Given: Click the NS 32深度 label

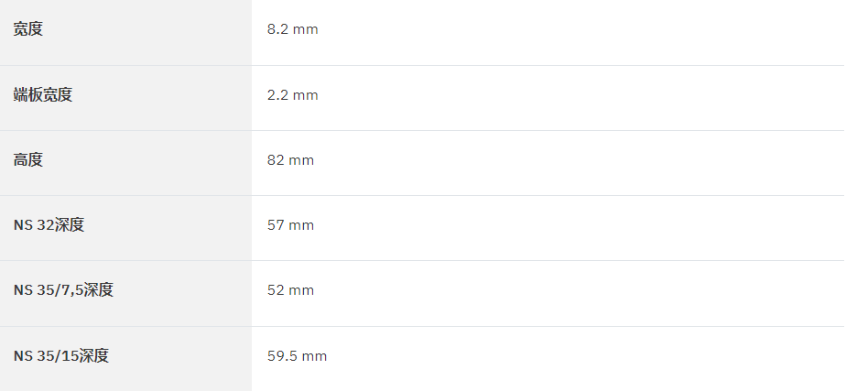Looking at the screenshot, I should pos(49,225).
